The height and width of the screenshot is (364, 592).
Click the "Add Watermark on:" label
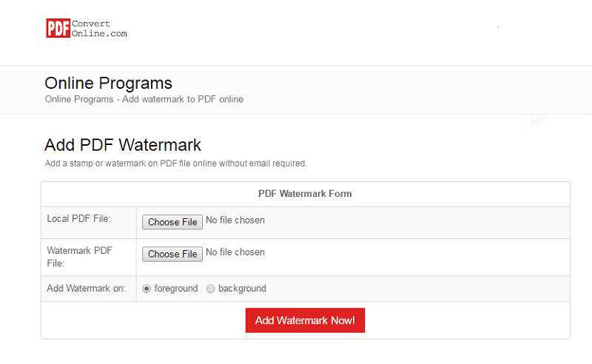pos(86,289)
